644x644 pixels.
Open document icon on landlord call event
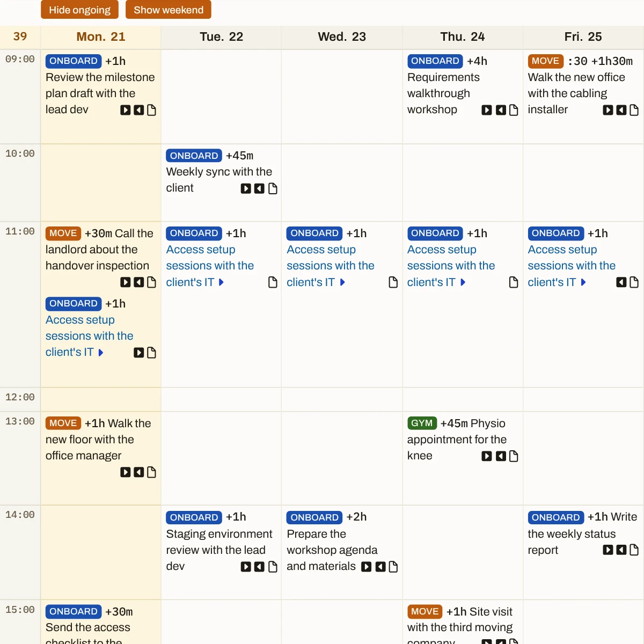point(152,282)
